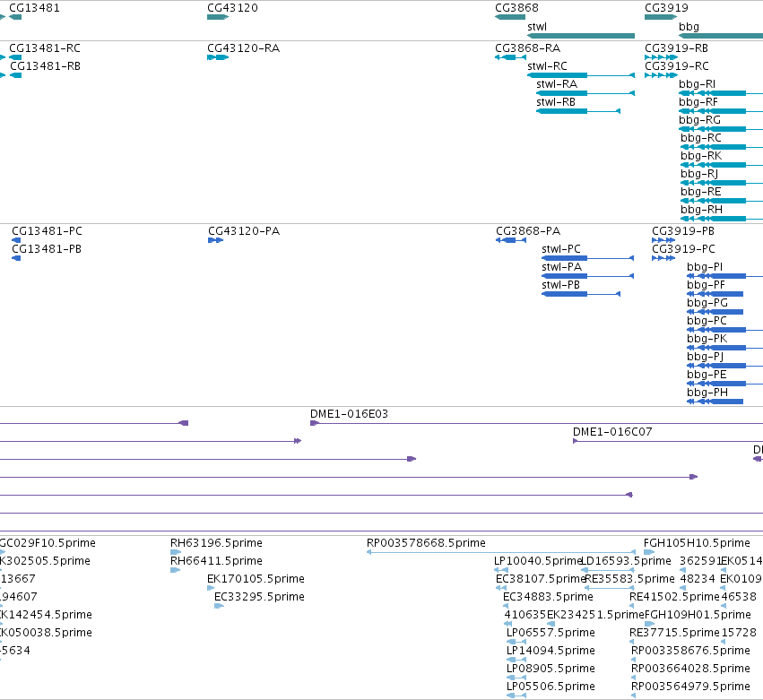Click the bbg-RI transcript
The width and height of the screenshot is (763, 700).
698,84
